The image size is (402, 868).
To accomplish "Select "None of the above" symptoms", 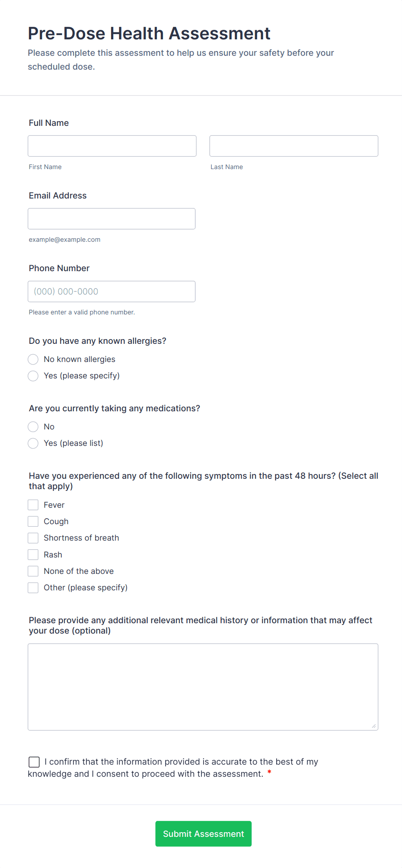I will 33,571.
